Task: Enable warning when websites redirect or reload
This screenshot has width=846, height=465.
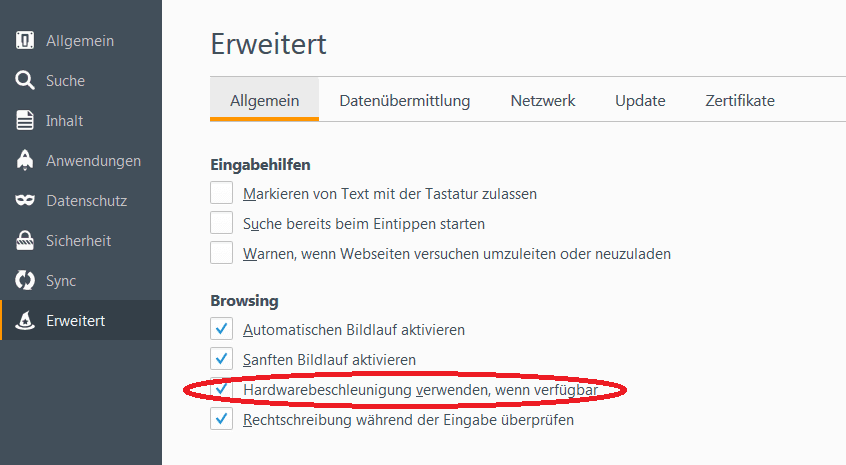Action: point(221,252)
